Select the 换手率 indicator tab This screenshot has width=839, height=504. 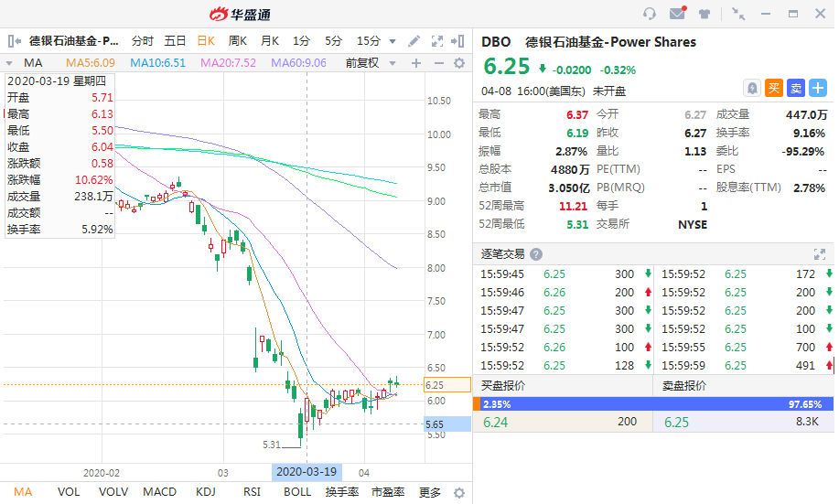point(342,492)
